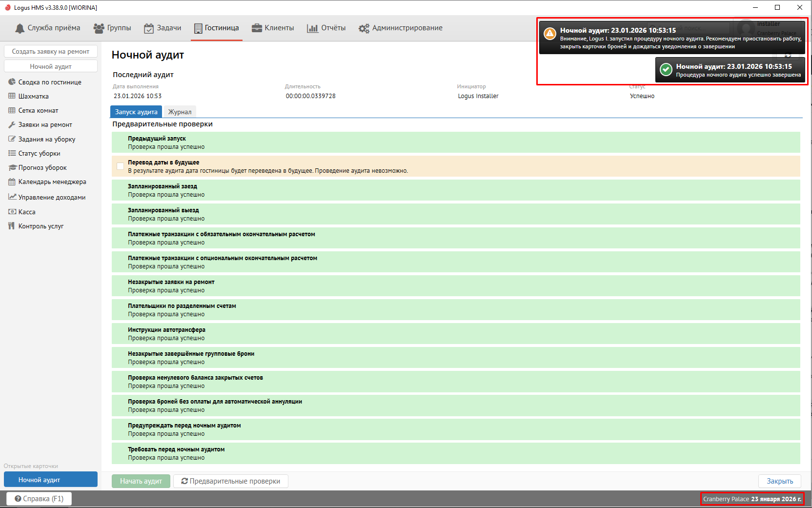812x508 pixels.
Task: Click the cutlery icon for Контроль услуг
Action: pyautogui.click(x=12, y=226)
